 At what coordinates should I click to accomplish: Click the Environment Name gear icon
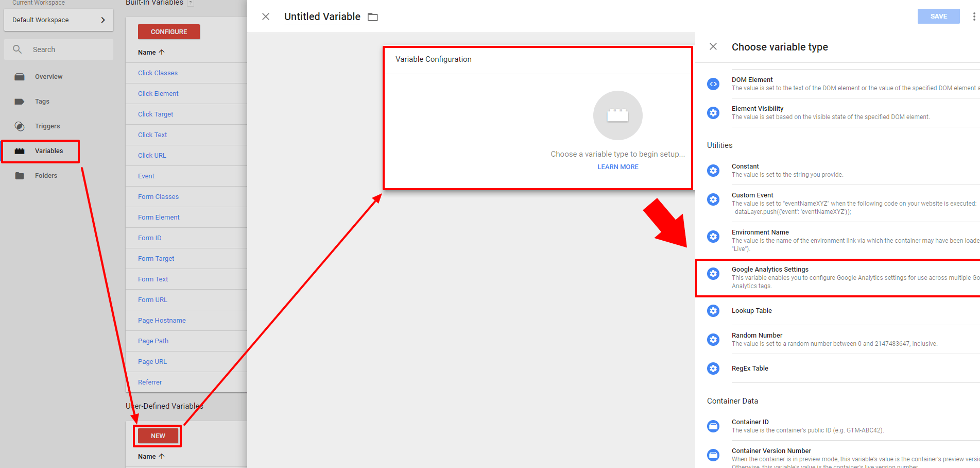point(713,237)
